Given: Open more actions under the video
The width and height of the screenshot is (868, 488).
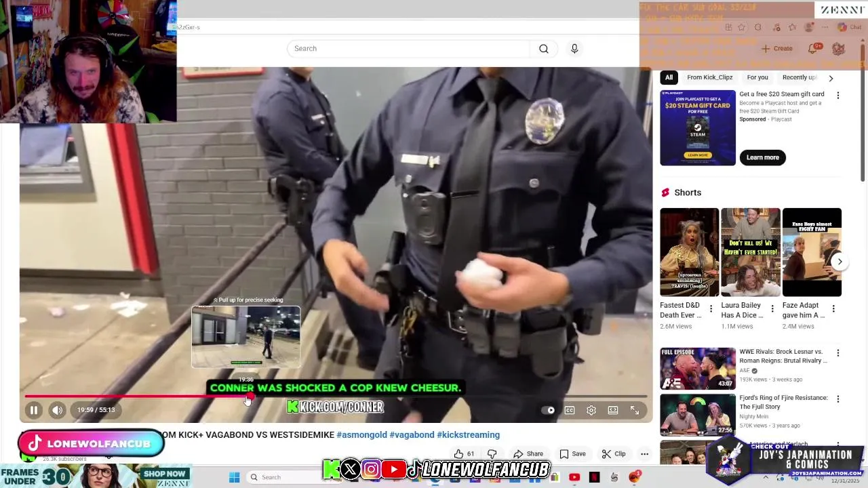Looking at the screenshot, I should pos(645,454).
